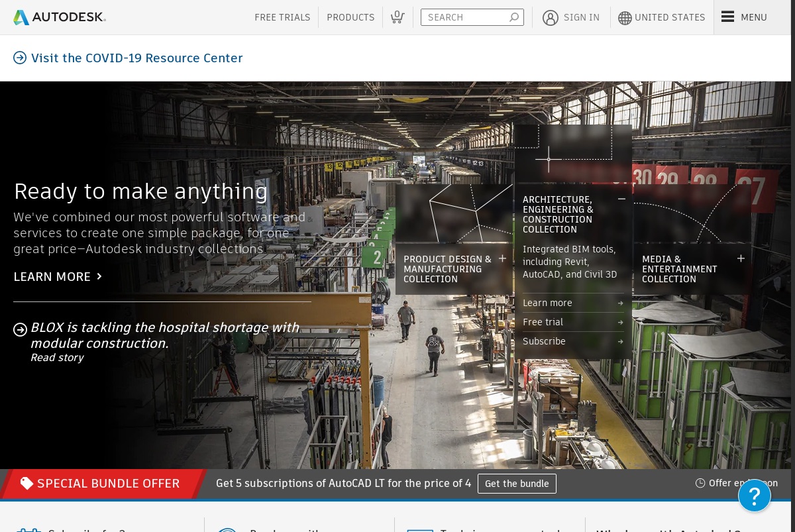Click the Free trial row arrow

[x=620, y=322]
